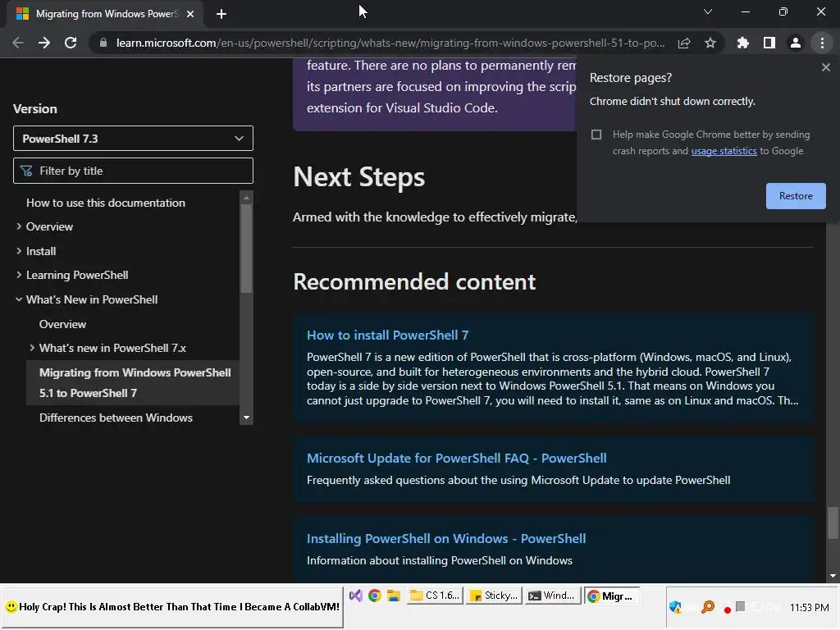Image resolution: width=840 pixels, height=630 pixels.
Task: Expand the Overview tree node
Action: 19,226
